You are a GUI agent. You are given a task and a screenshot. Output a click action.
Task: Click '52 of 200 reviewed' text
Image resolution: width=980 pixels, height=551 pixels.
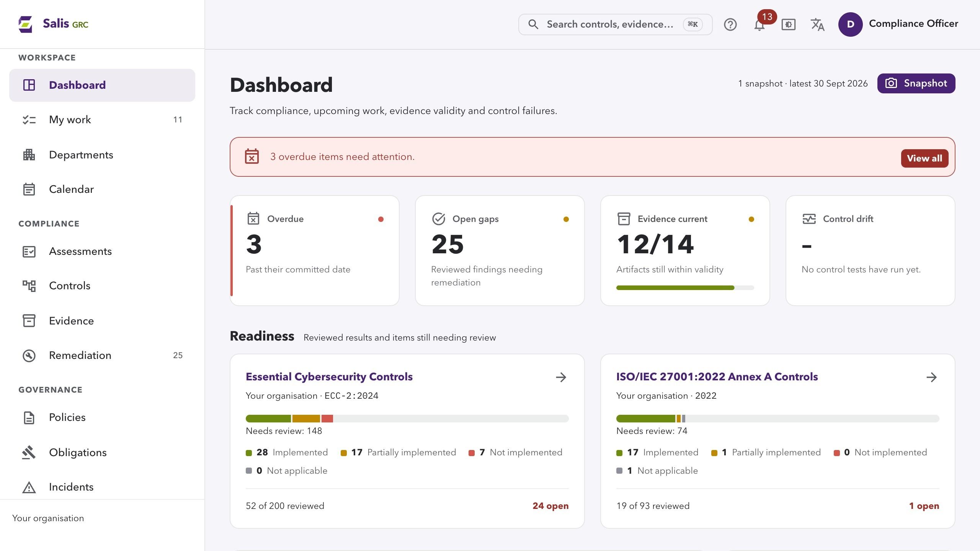pos(285,506)
